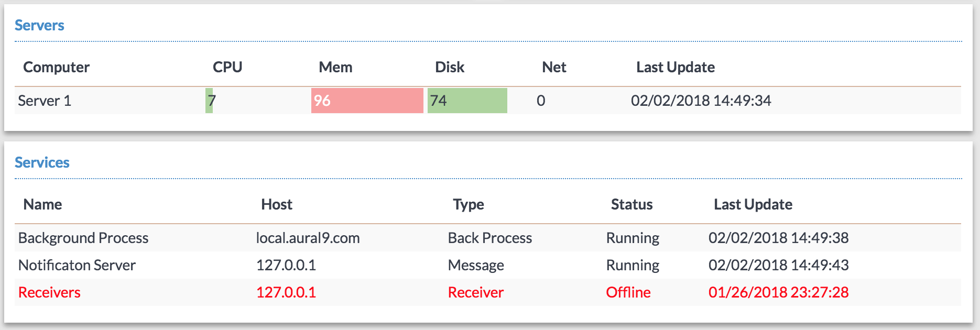
Task: Click the CPU usage bar showing 7
Action: [210, 101]
